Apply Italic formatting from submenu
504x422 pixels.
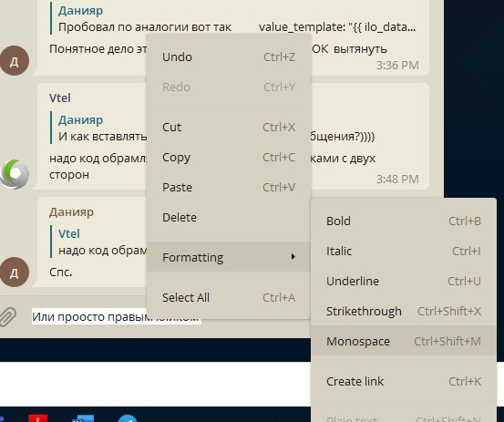pos(404,251)
